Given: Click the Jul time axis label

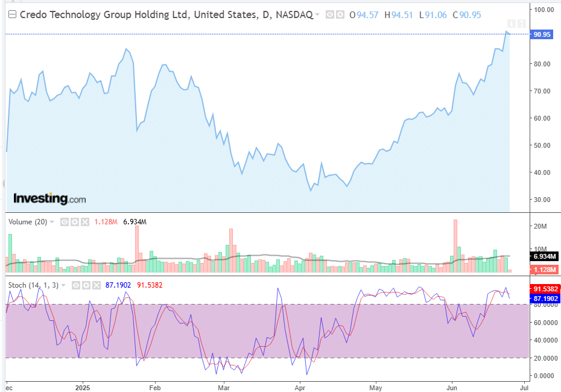Looking at the screenshot, I should (524, 388).
